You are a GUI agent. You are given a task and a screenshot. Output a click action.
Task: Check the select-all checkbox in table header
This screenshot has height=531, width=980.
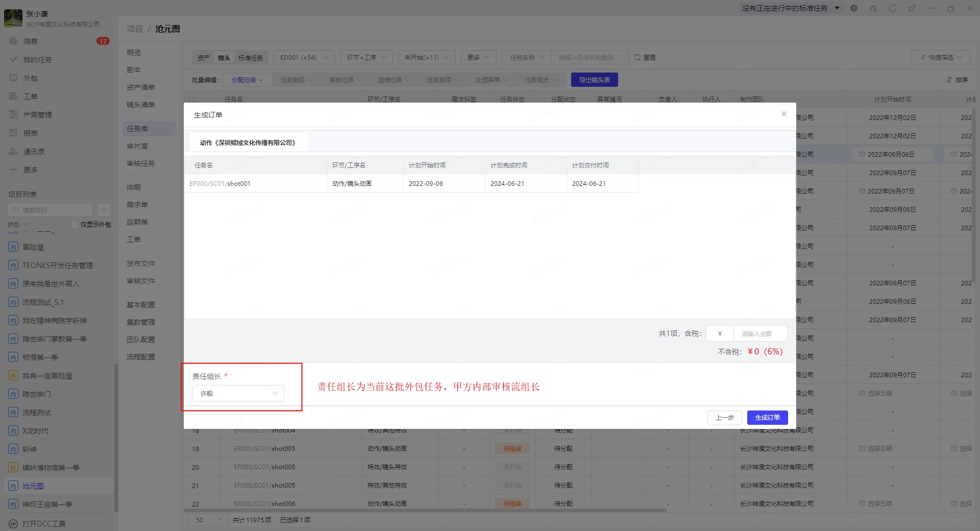192,100
